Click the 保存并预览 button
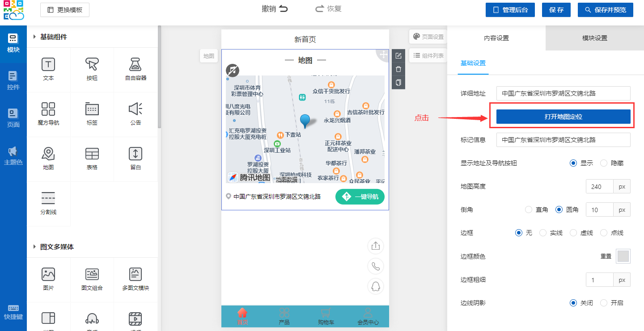 tap(605, 10)
